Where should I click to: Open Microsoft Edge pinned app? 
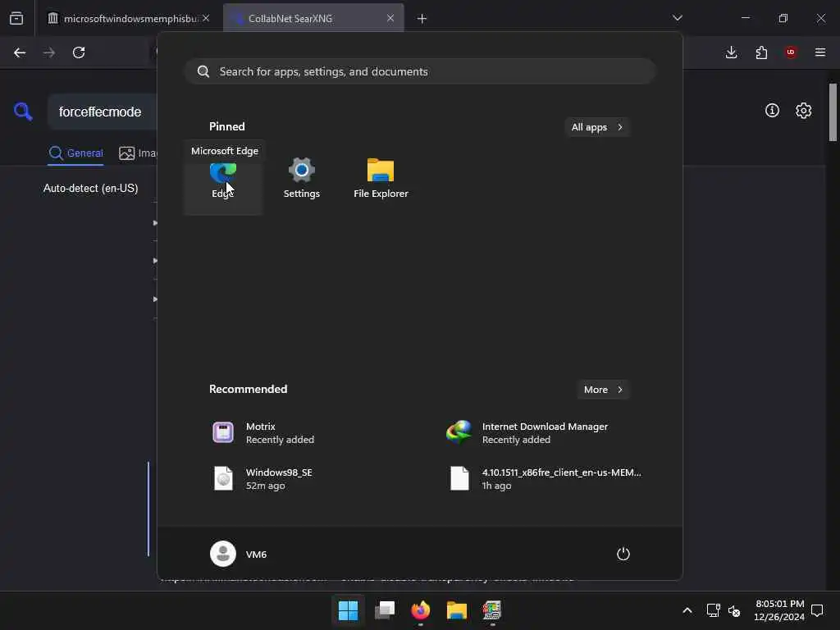pyautogui.click(x=223, y=179)
